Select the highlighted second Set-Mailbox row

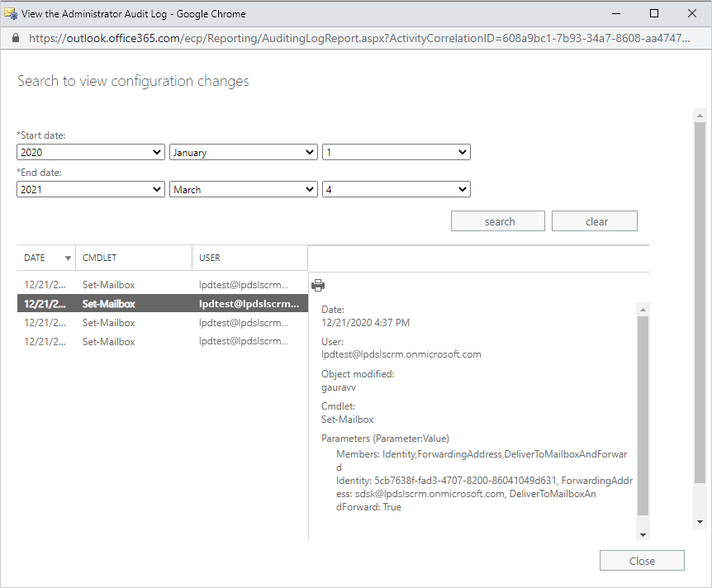click(163, 304)
